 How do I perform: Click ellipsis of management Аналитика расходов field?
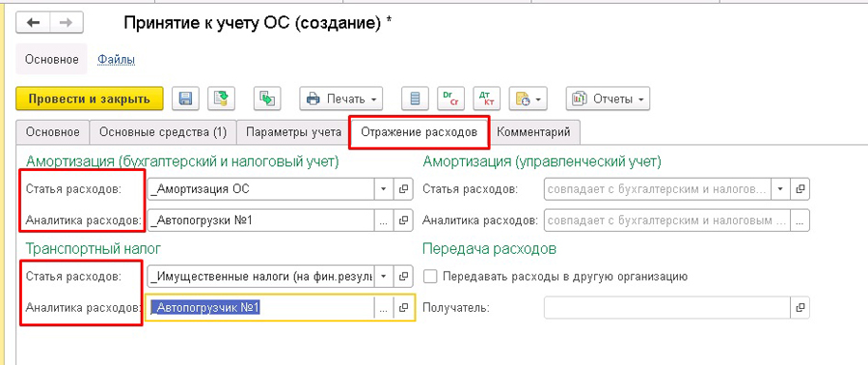pyautogui.click(x=800, y=220)
